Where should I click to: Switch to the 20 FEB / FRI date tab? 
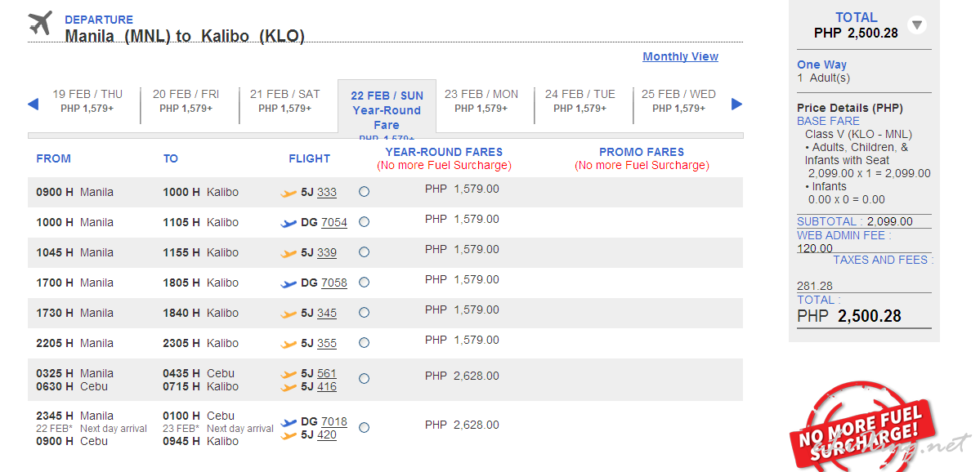tap(186, 100)
